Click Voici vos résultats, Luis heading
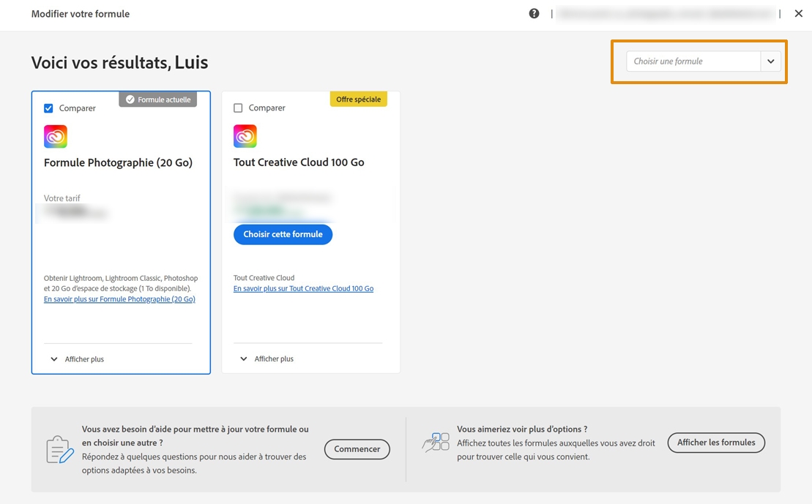This screenshot has height=504, width=812. click(x=119, y=63)
